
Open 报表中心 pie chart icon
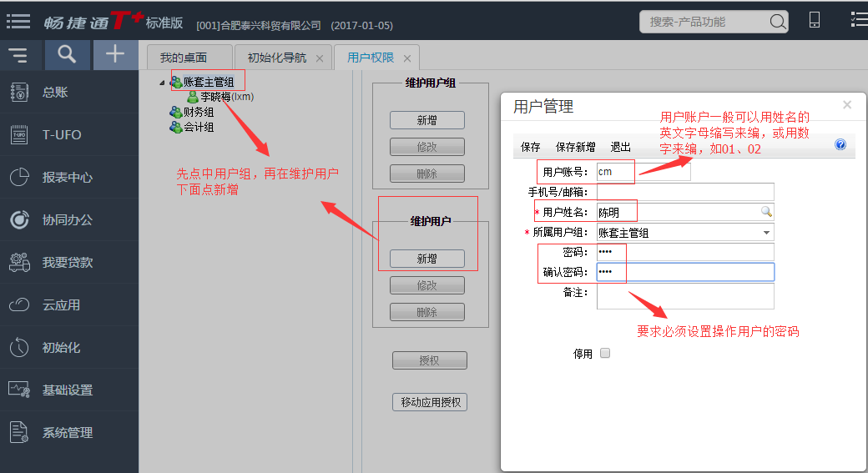(19, 178)
